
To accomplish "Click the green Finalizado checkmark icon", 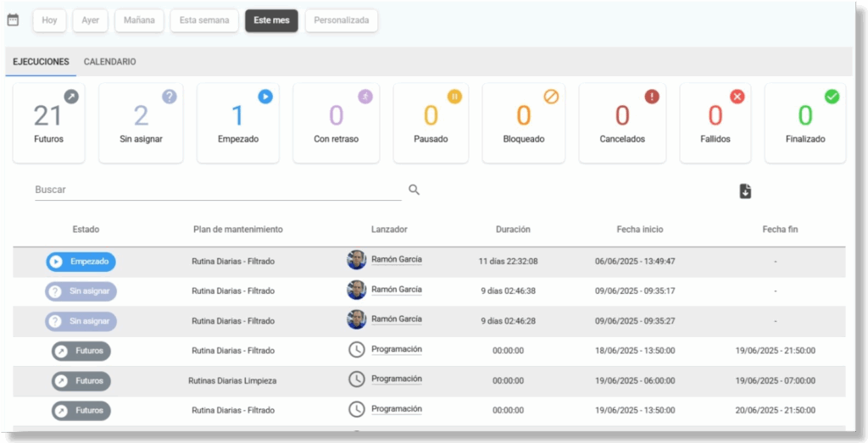I will click(x=832, y=97).
